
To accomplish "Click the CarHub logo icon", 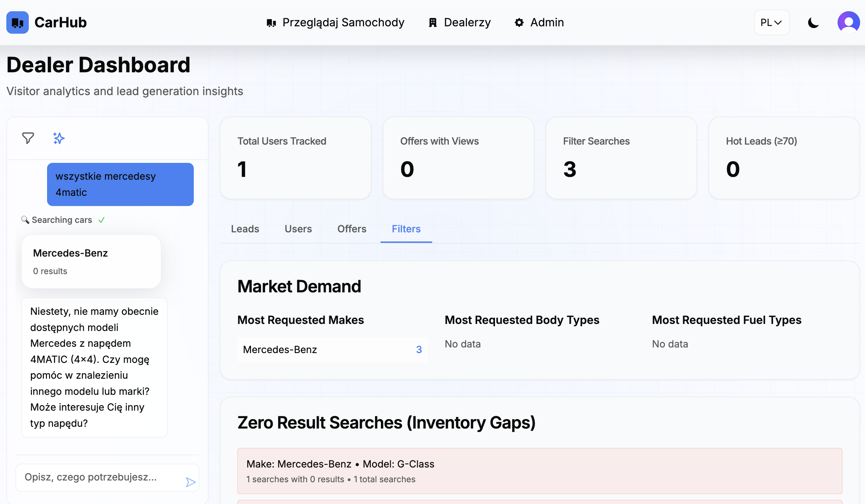I will [18, 22].
